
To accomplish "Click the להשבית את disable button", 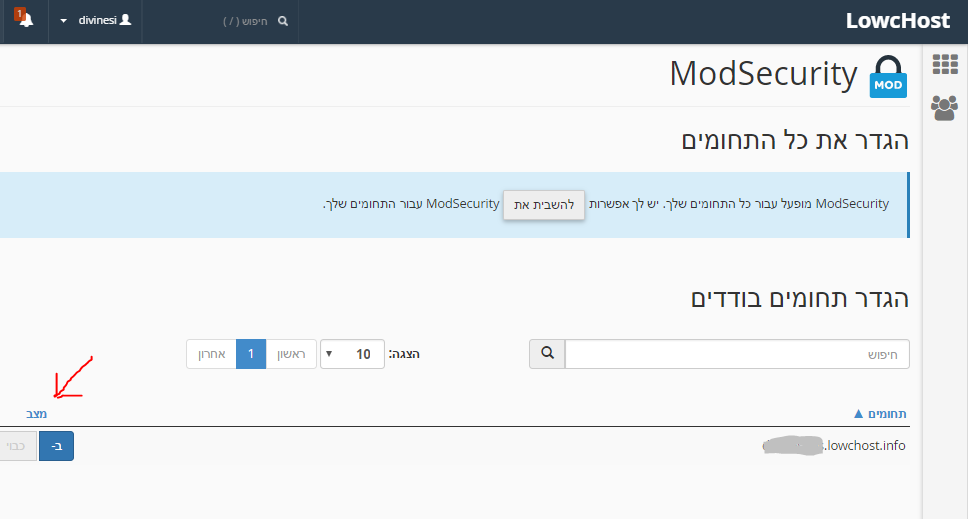I will click(x=544, y=205).
